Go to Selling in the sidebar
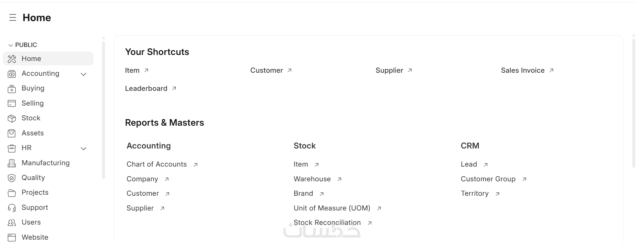Screen dimensions: 644x243 click(33, 103)
